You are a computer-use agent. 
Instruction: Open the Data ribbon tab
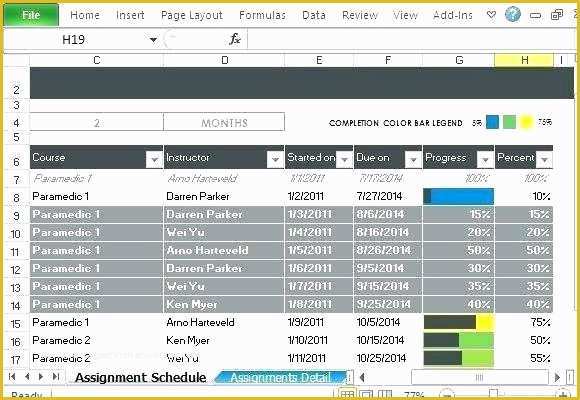tap(314, 15)
